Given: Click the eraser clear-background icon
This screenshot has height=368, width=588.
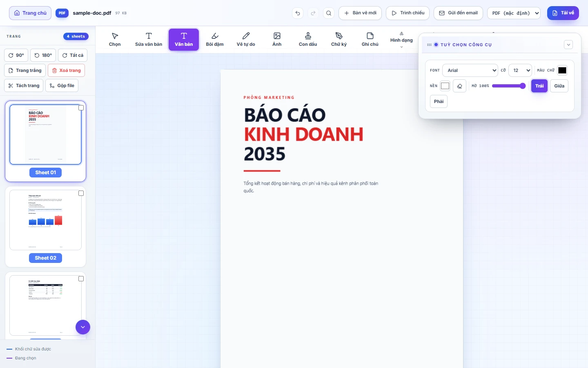Looking at the screenshot, I should pyautogui.click(x=459, y=86).
